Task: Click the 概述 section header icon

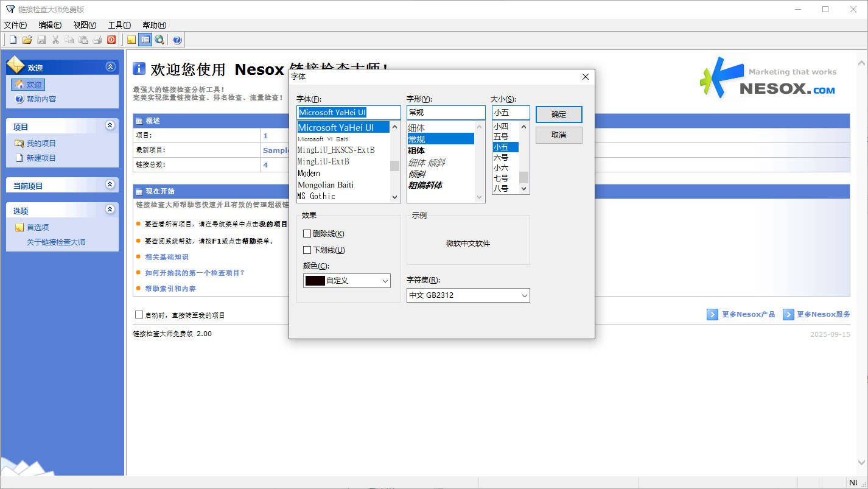Action: 139,121
